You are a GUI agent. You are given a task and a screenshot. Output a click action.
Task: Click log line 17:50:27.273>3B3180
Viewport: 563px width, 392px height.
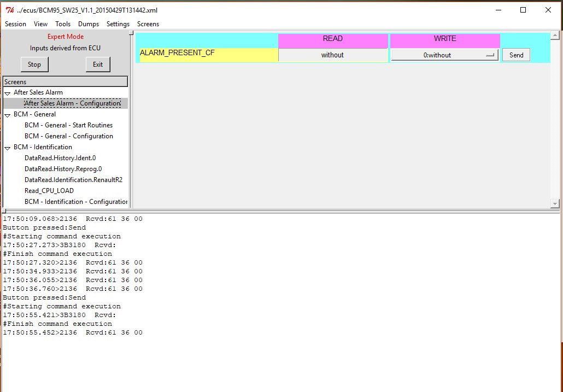pyautogui.click(x=60, y=245)
